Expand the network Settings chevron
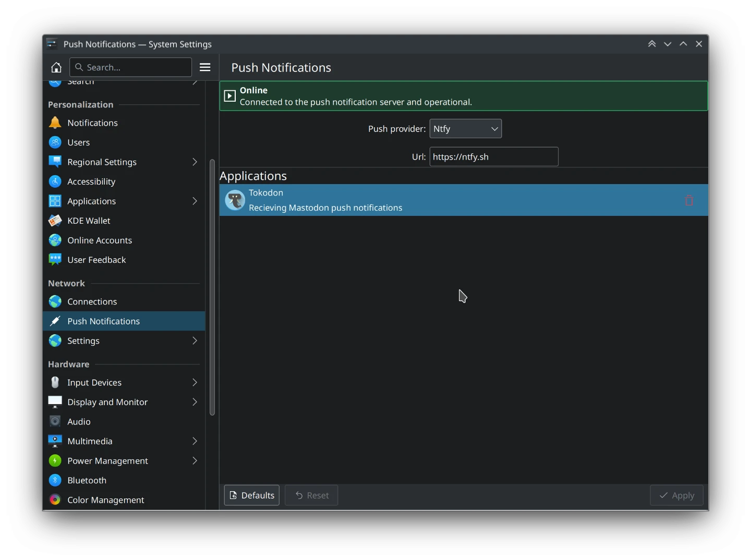Screen dimensions: 750x560 coord(195,340)
